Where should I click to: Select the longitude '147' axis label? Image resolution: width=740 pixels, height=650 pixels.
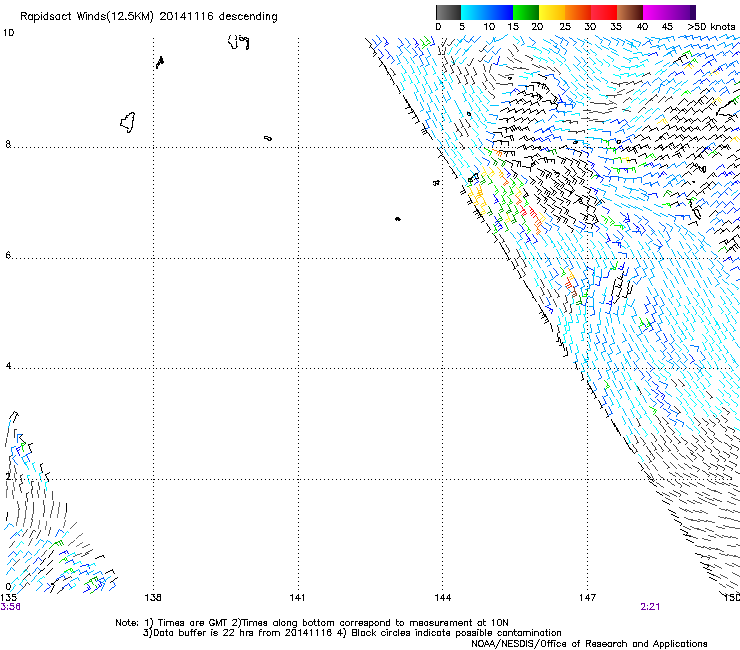(x=588, y=598)
